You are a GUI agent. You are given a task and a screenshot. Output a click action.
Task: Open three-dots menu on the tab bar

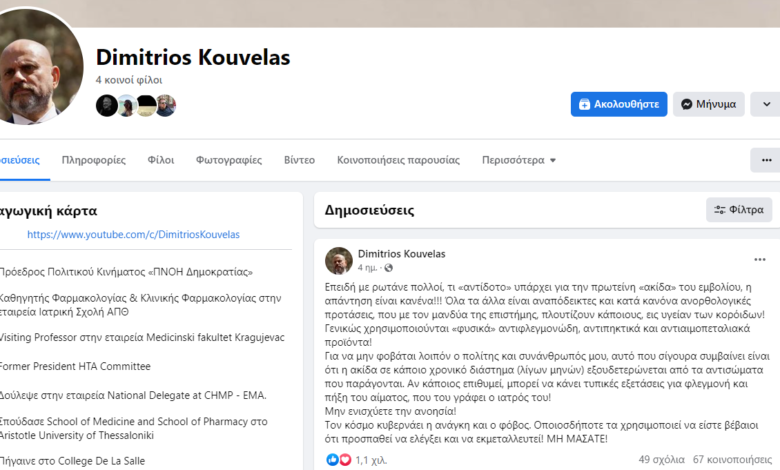pos(766,160)
